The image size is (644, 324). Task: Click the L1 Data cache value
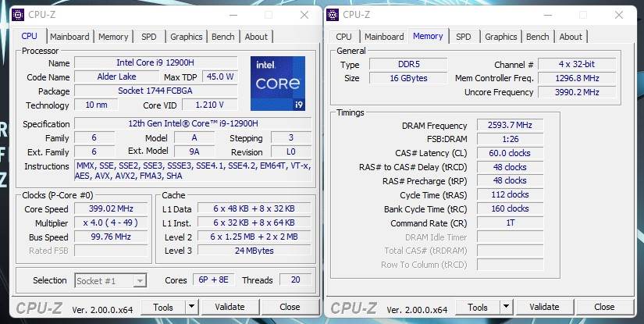[254, 208]
